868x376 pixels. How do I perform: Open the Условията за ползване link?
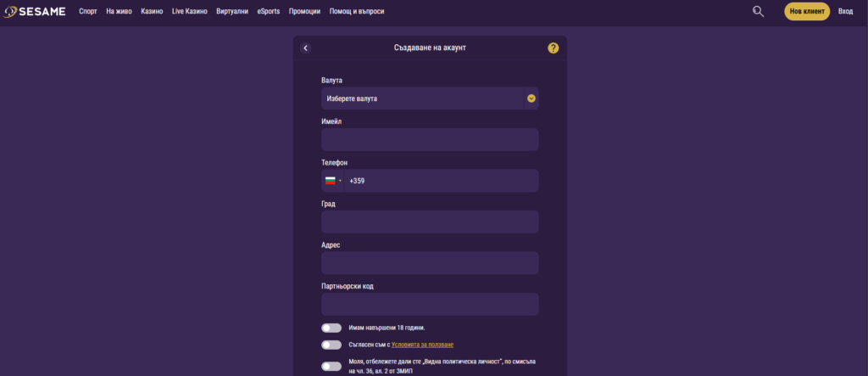coord(422,345)
